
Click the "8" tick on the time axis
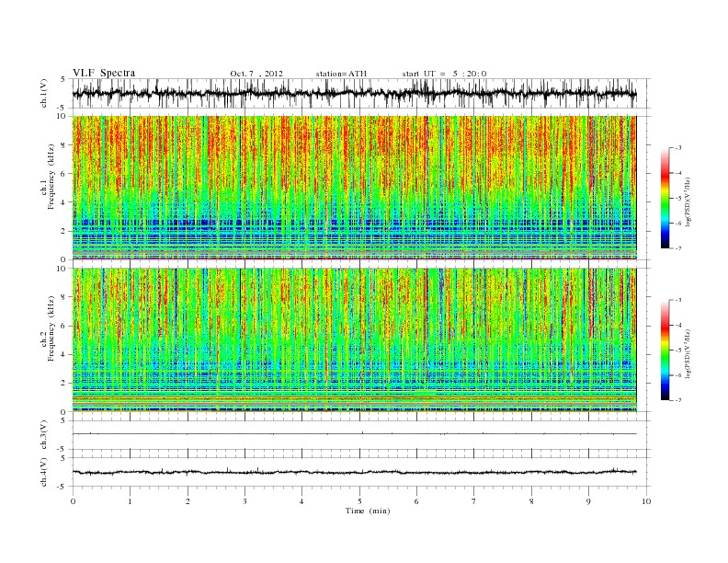point(531,501)
